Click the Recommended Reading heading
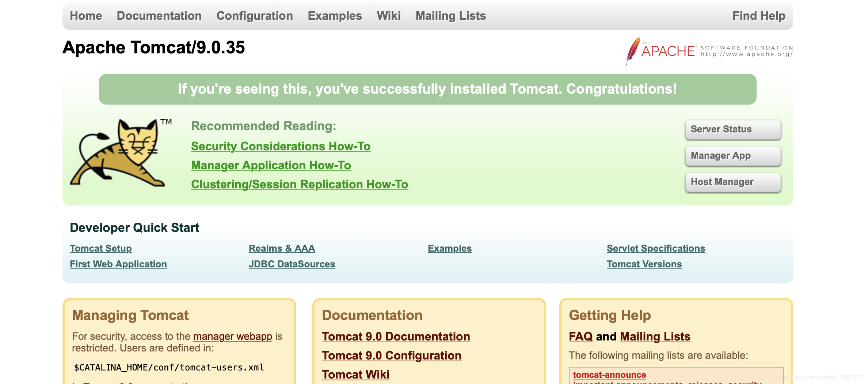 (x=263, y=126)
